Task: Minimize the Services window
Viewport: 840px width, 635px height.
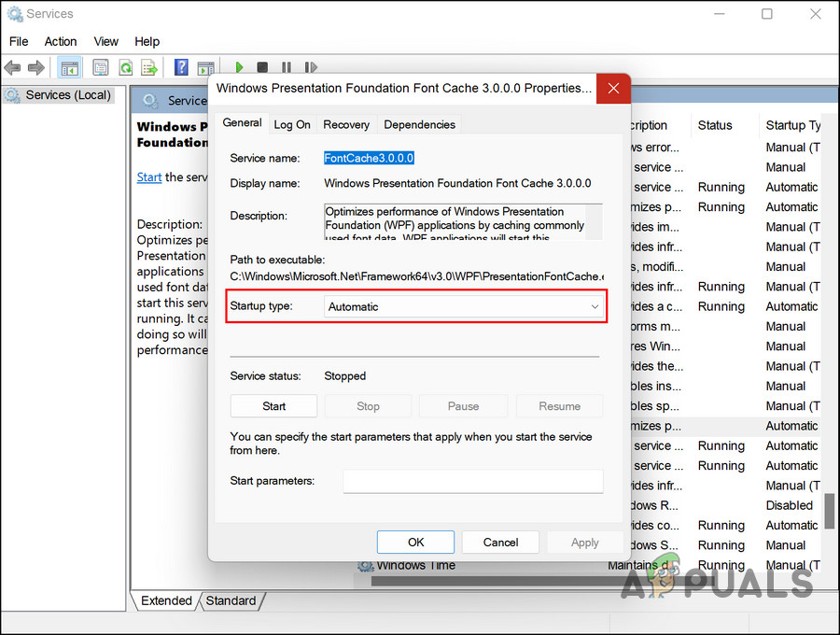Action: click(x=719, y=14)
